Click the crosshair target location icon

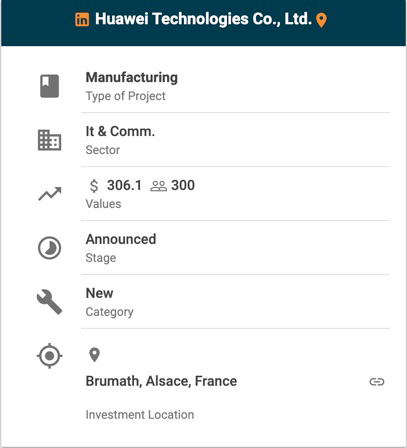coord(49,356)
